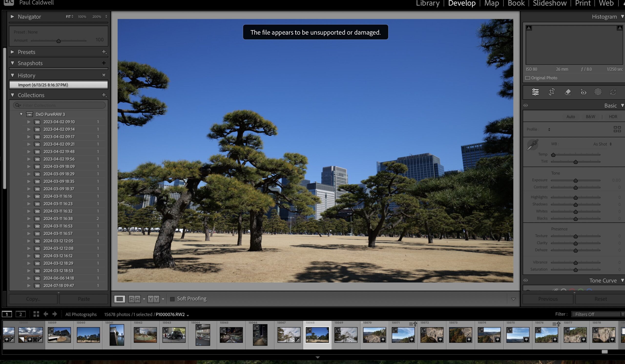Screen dimensions: 625x364
Task: Collapse the DxO PureRAW 3 collection set
Action: [21, 114]
